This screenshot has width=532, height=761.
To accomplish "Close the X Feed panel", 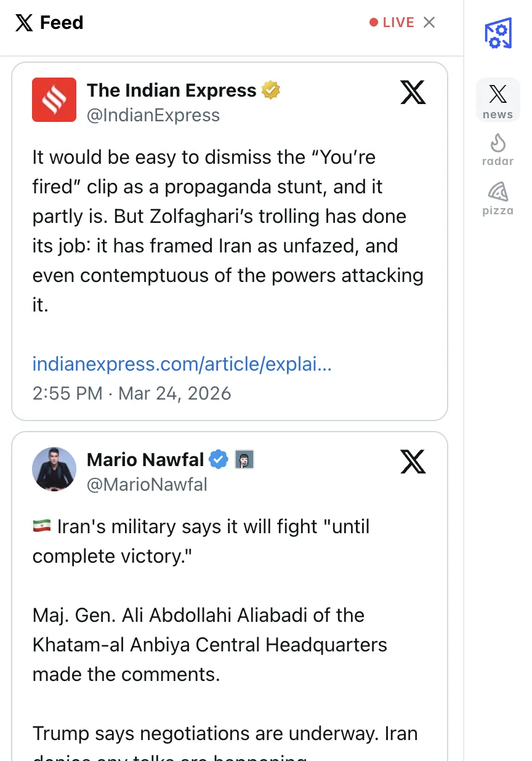I will click(x=429, y=23).
